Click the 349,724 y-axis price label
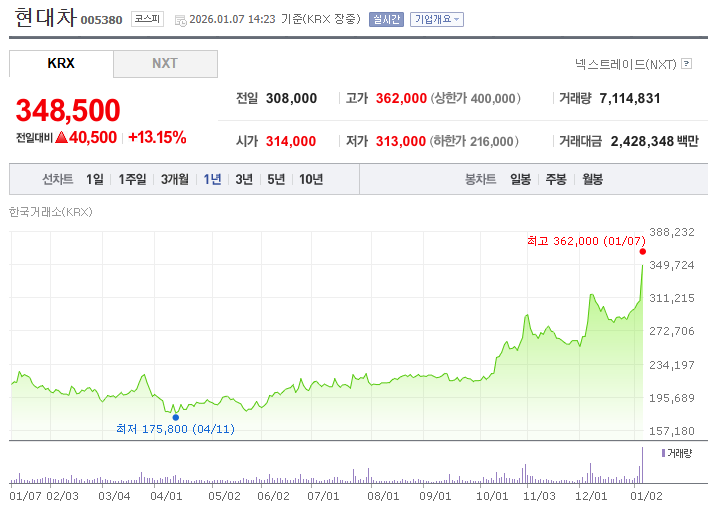The width and height of the screenshot is (708, 511). coord(672,265)
